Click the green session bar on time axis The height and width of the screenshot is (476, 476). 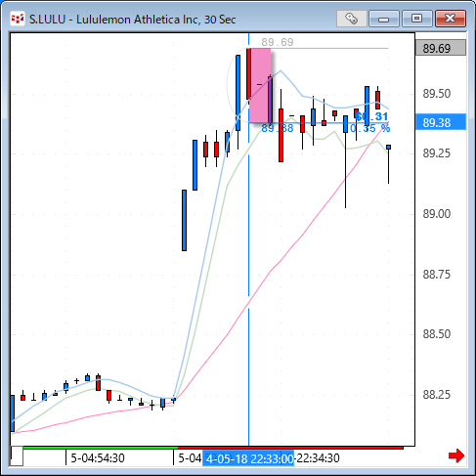click(x=101, y=448)
